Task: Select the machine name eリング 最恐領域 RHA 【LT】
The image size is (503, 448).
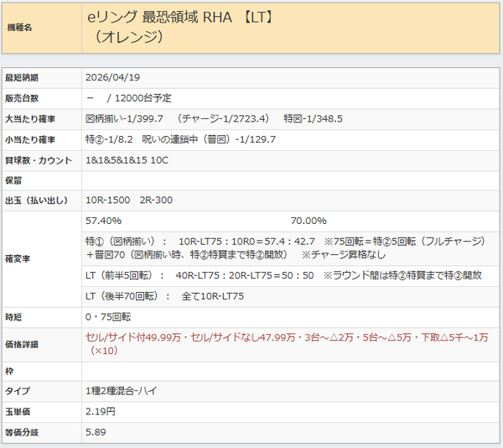Action: click(x=181, y=18)
